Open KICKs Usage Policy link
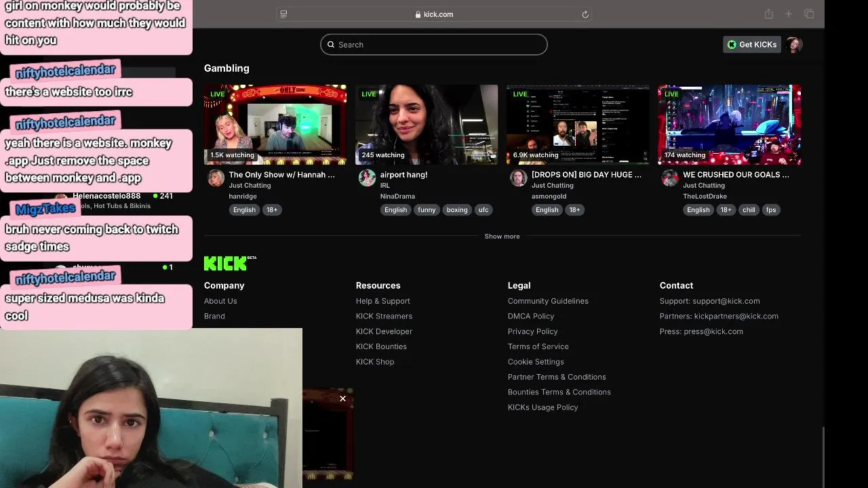This screenshot has height=488, width=868. pyautogui.click(x=543, y=407)
